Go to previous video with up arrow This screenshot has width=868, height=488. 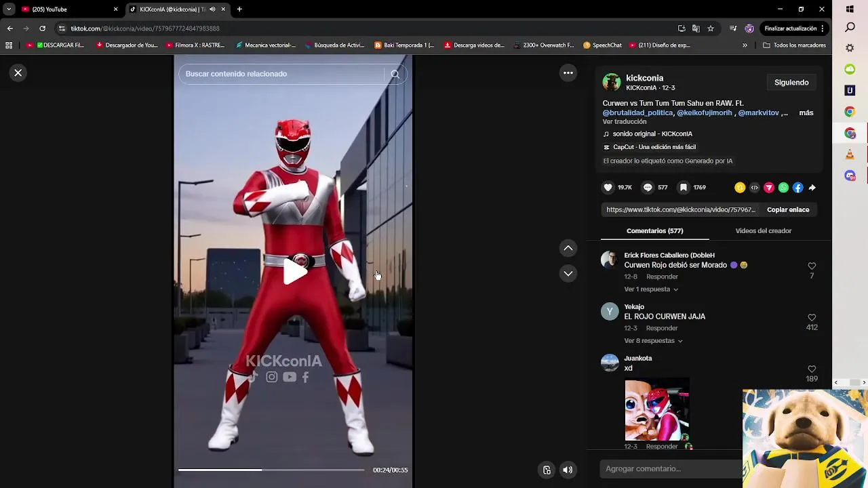click(568, 248)
